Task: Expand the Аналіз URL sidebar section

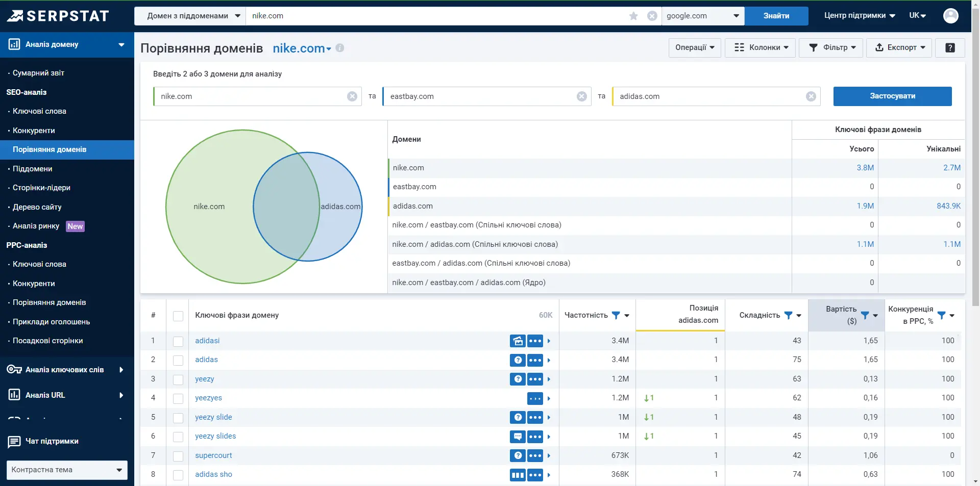Action: [67, 395]
